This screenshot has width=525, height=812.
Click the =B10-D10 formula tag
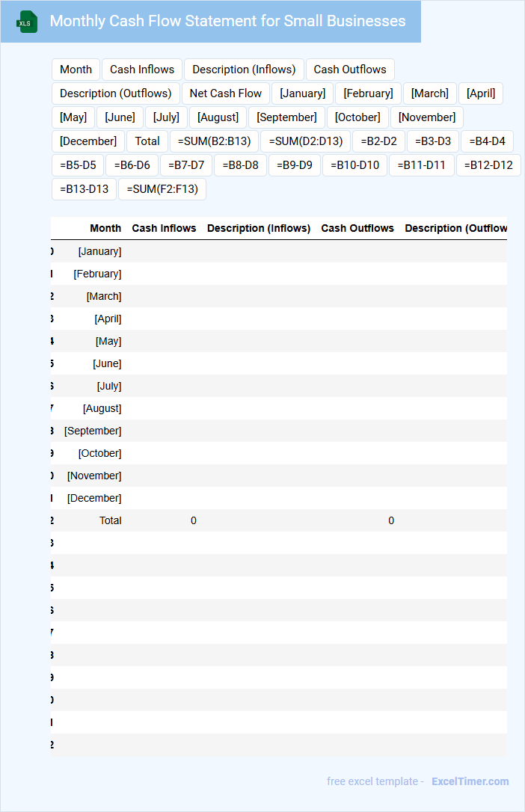pyautogui.click(x=355, y=164)
